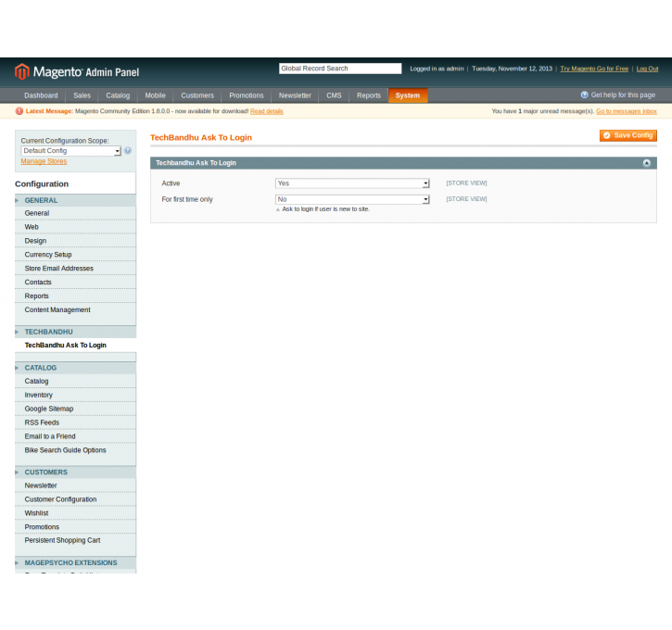Select TechBandhu Ask To Login sidebar item

75,346
